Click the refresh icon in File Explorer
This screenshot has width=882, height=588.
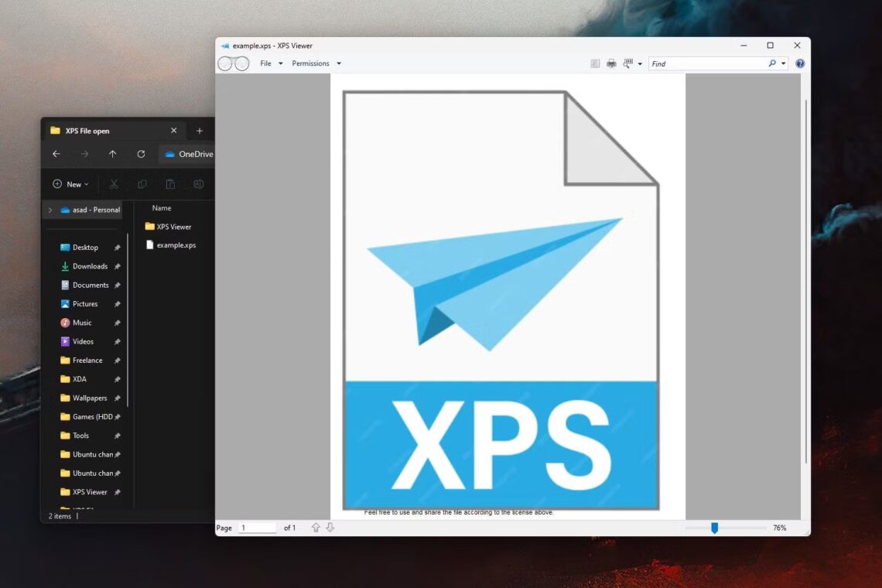(x=141, y=154)
